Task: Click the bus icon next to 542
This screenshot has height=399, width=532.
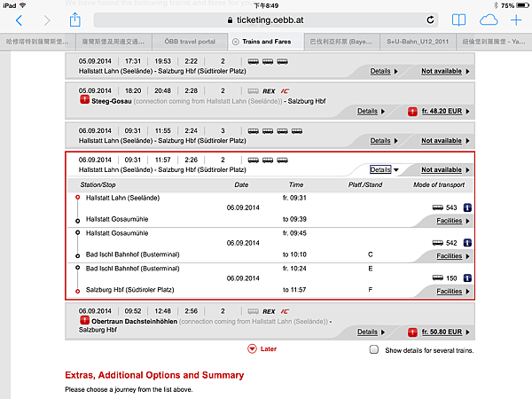Action: click(x=437, y=243)
